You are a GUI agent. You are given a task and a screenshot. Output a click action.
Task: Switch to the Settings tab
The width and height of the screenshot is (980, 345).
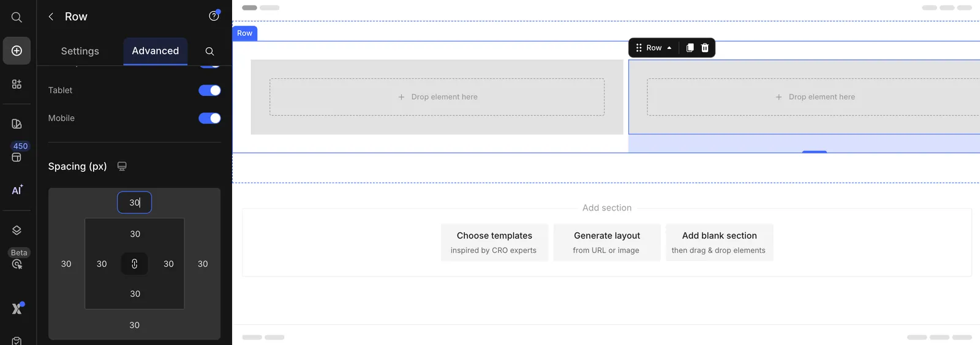[x=80, y=51]
